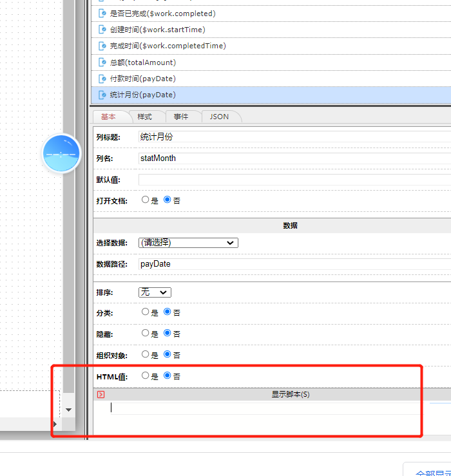The image size is (451, 476).
Task: Click the blue circular floating button
Action: [61, 153]
